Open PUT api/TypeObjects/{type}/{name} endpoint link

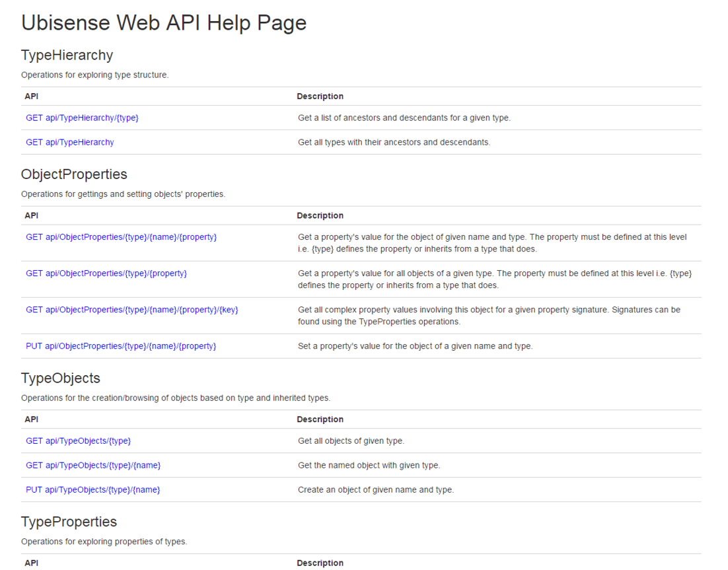click(x=92, y=489)
